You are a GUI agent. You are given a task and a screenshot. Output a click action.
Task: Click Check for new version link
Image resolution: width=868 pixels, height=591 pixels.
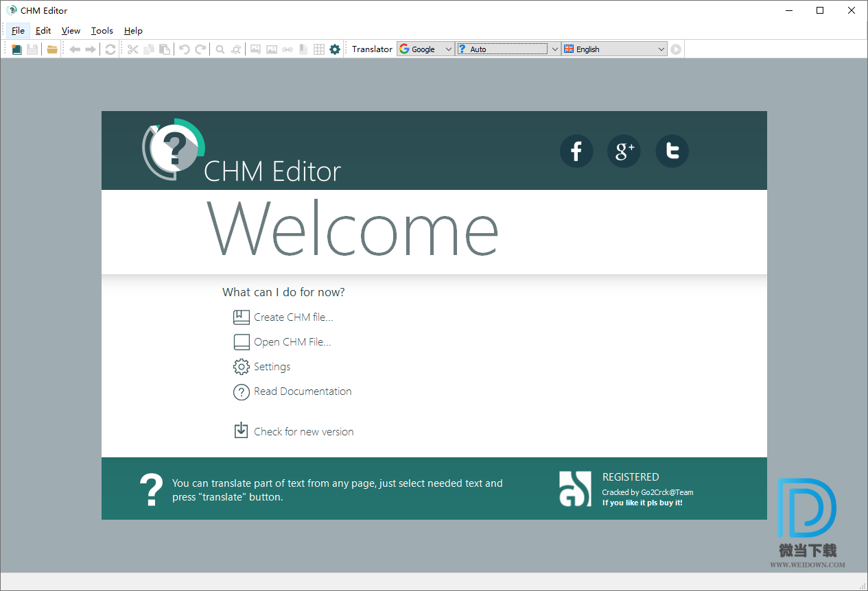304,432
